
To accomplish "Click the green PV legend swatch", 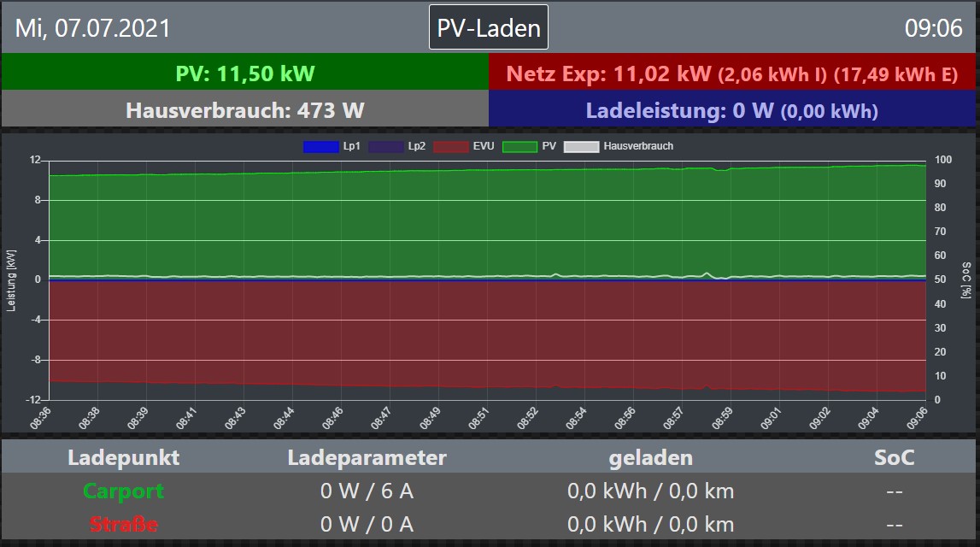I will pos(519,146).
